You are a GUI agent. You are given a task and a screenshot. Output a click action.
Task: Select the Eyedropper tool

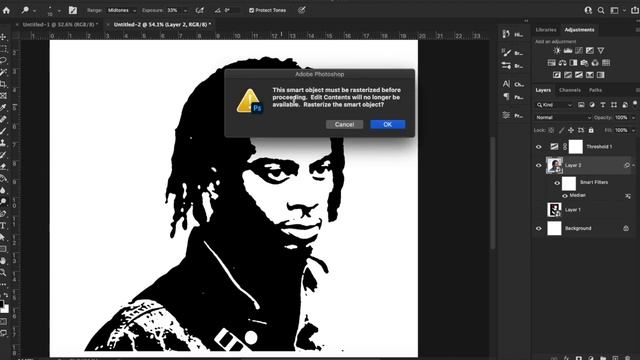tap(3, 108)
